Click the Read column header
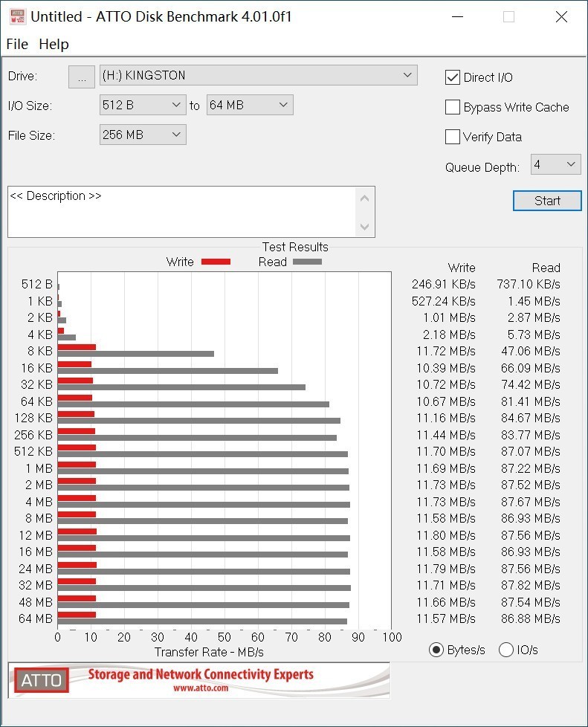Image resolution: width=588 pixels, height=727 pixels. (x=546, y=268)
